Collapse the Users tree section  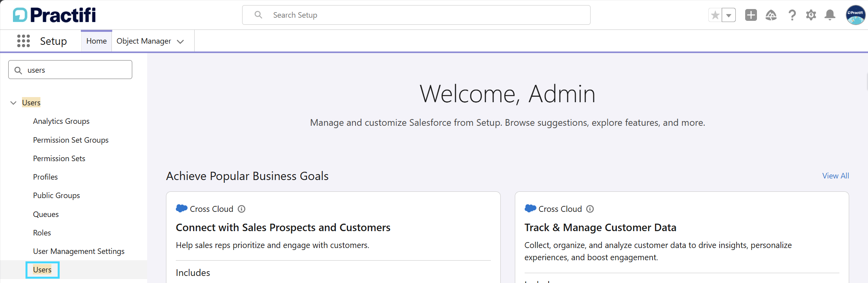13,103
